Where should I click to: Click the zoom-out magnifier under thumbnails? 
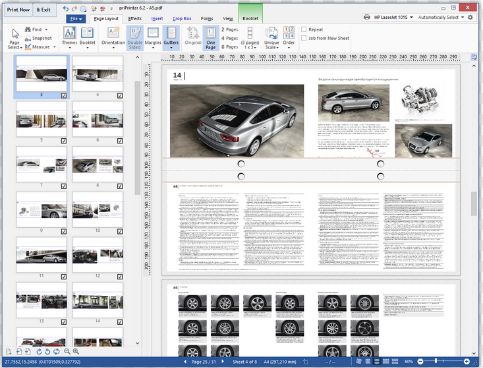tap(67, 351)
